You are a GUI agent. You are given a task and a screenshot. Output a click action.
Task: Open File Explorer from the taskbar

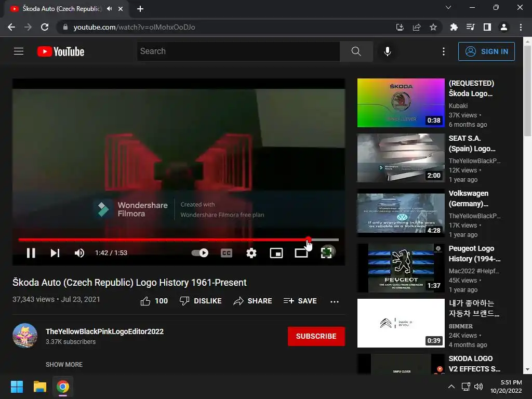pos(39,387)
